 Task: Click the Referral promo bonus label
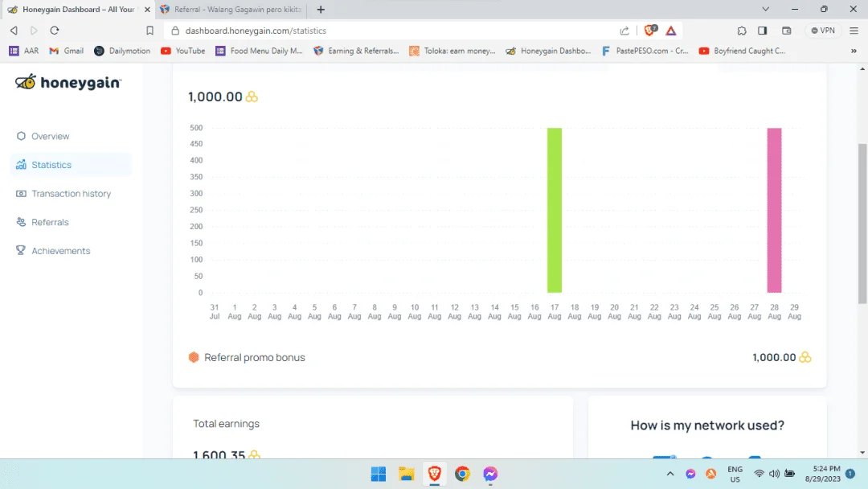pos(255,357)
